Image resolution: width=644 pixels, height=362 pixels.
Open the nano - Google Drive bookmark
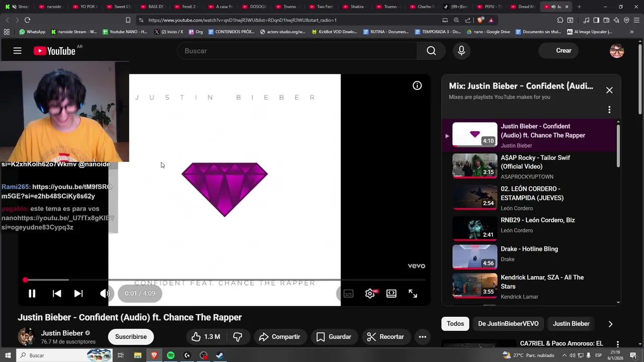click(489, 32)
